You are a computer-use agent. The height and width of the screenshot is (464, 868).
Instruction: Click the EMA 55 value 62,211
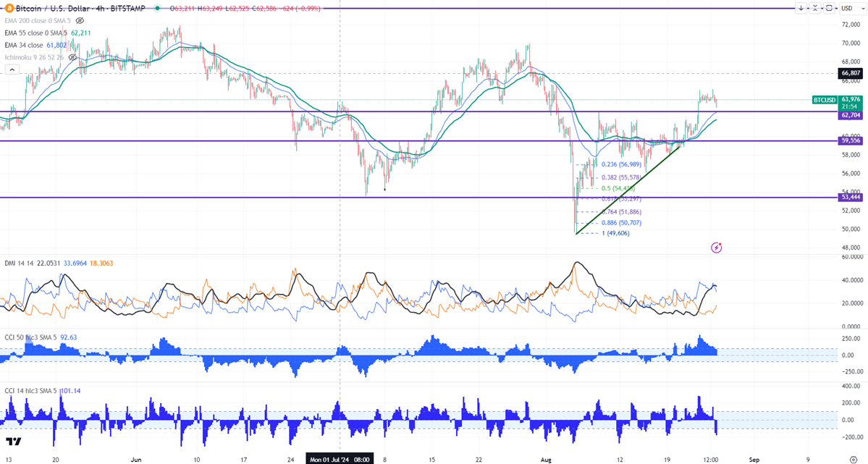click(x=81, y=33)
